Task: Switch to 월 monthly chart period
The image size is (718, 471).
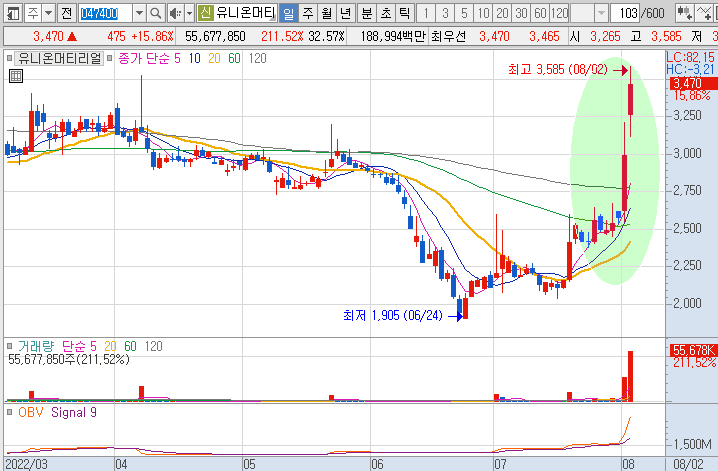Action: click(326, 13)
